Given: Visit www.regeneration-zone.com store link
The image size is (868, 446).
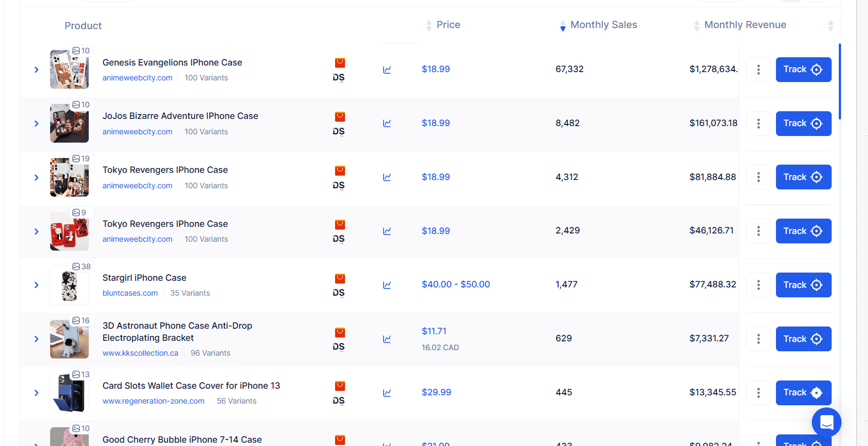Looking at the screenshot, I should pos(153,401).
